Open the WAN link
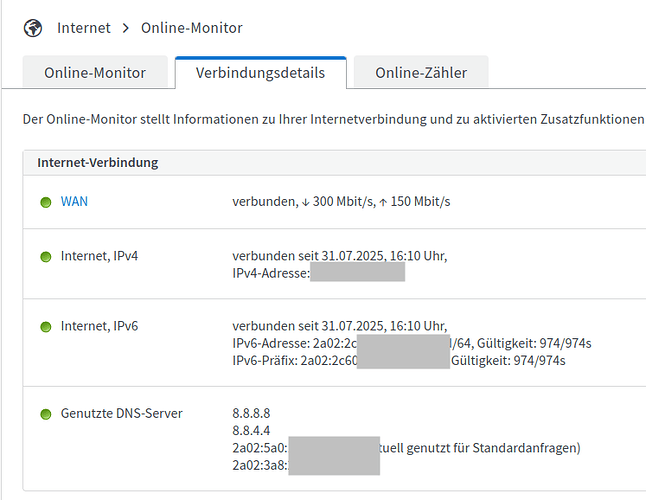 (74, 201)
